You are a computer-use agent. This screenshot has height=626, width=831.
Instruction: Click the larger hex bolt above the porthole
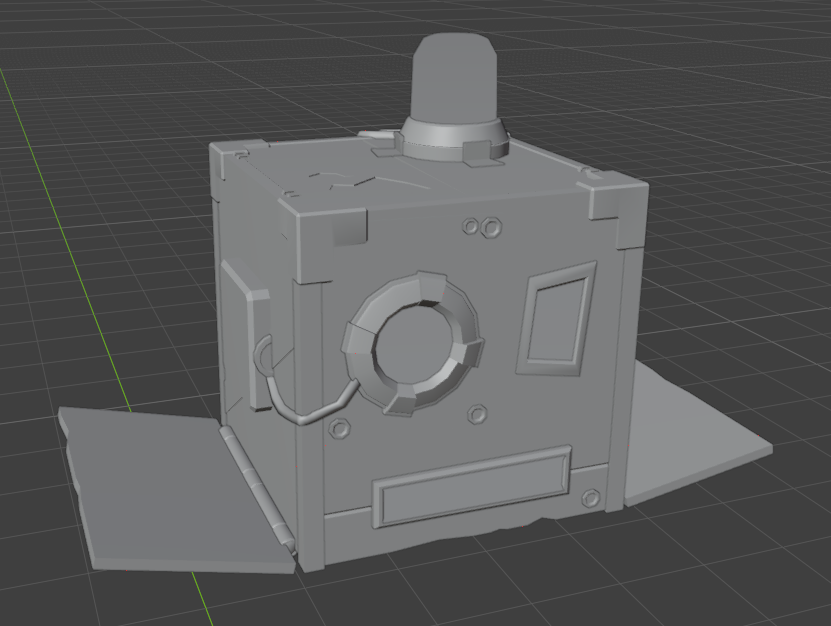[x=491, y=228]
